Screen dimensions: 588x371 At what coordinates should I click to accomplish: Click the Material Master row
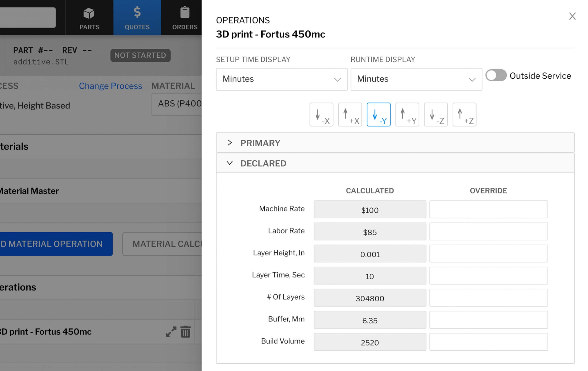[x=101, y=191]
